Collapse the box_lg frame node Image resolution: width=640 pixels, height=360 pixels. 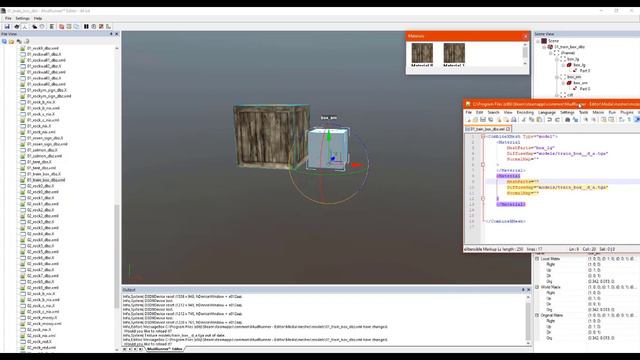click(x=556, y=59)
